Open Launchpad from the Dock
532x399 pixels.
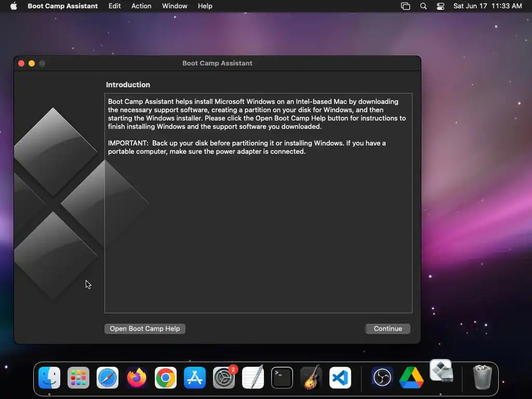[78, 377]
